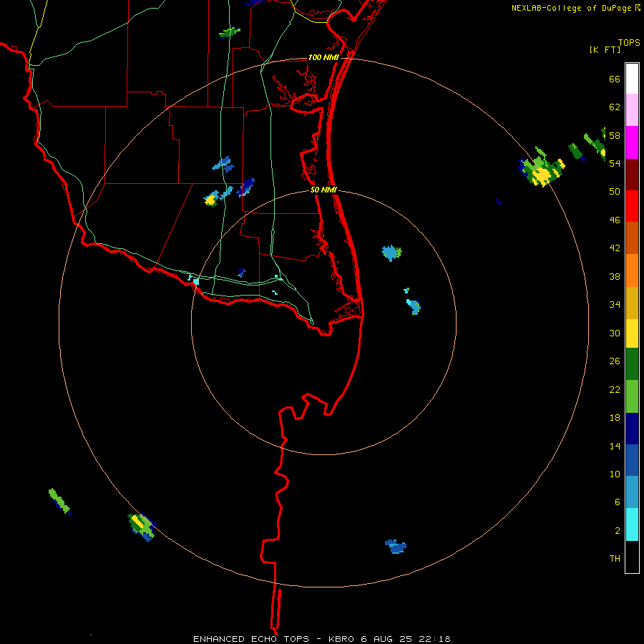Click legend value "38"

point(615,276)
